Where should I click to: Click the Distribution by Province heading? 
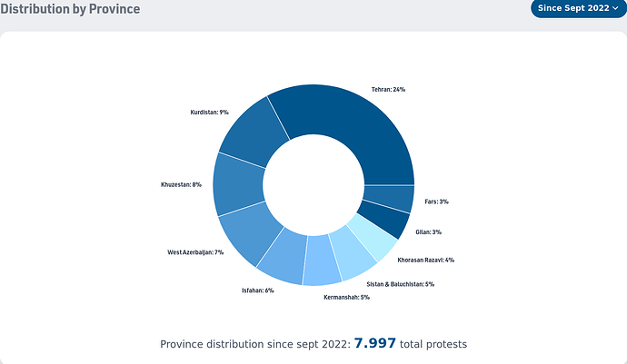click(70, 9)
